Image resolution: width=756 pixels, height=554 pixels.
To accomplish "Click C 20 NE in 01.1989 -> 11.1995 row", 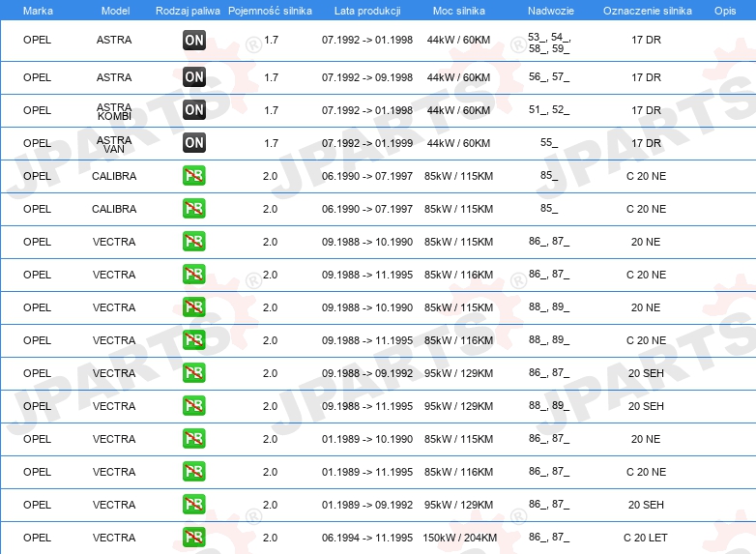I will click(x=646, y=472).
